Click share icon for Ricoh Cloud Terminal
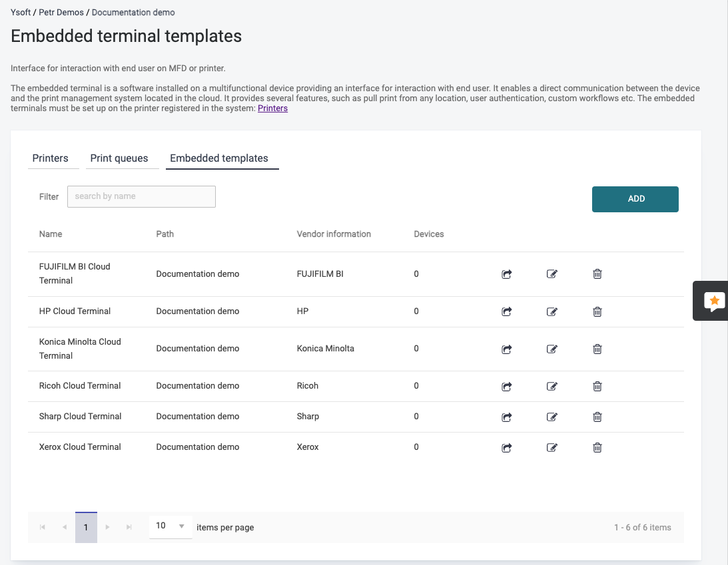 (506, 386)
